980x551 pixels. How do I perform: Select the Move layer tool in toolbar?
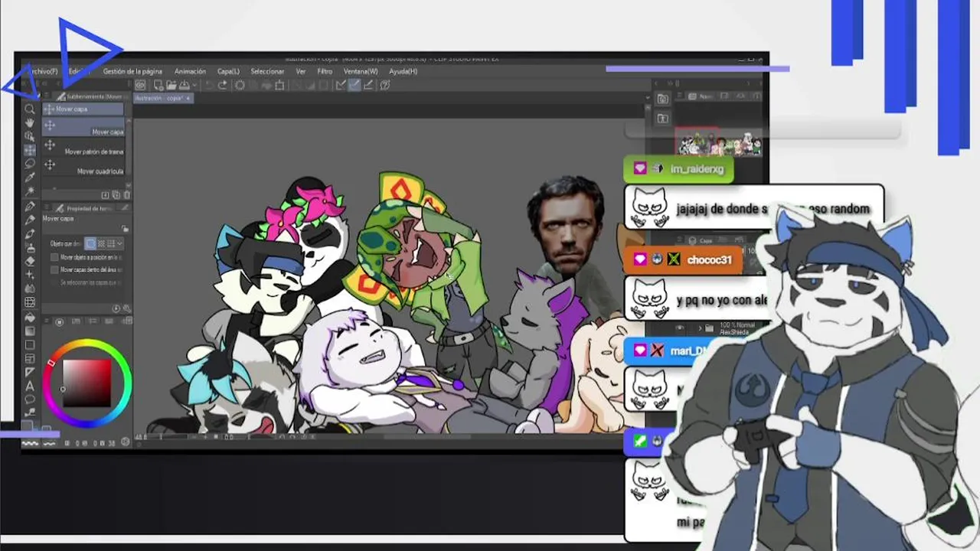point(30,150)
